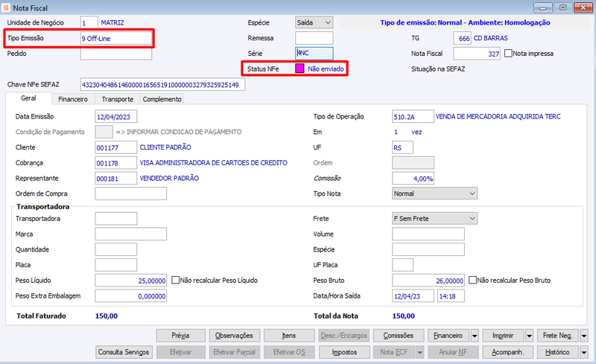Click the Tipo de Operação field 510.2A
This screenshot has width=596, height=364.
click(413, 117)
